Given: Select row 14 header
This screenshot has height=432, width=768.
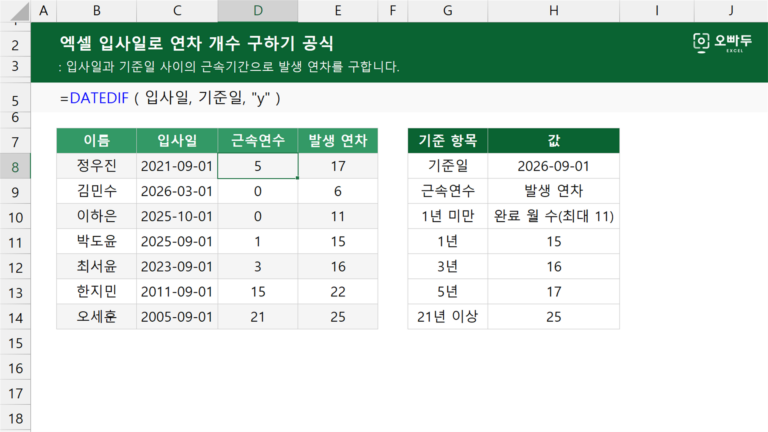Looking at the screenshot, I should (15, 317).
